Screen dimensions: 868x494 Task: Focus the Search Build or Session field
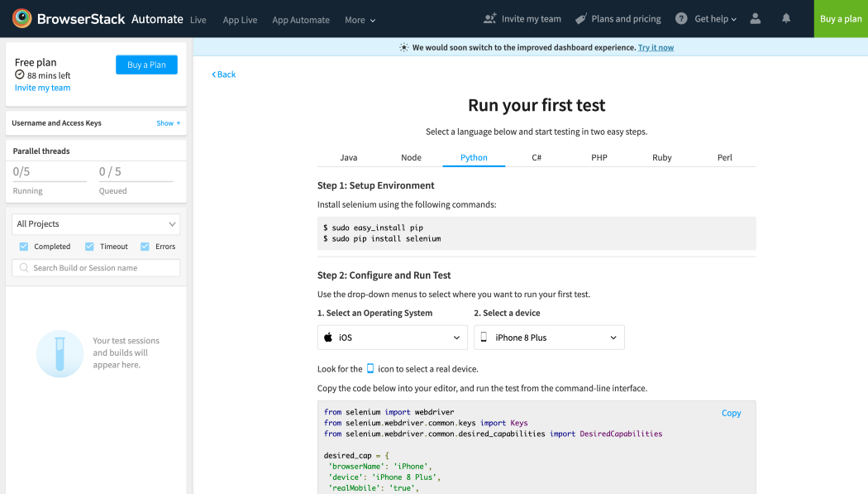(x=103, y=268)
